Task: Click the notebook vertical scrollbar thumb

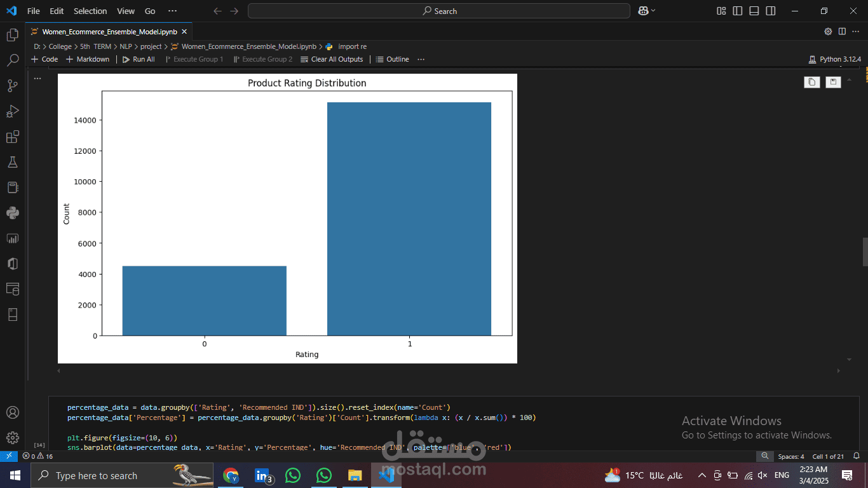Action: pos(865,252)
